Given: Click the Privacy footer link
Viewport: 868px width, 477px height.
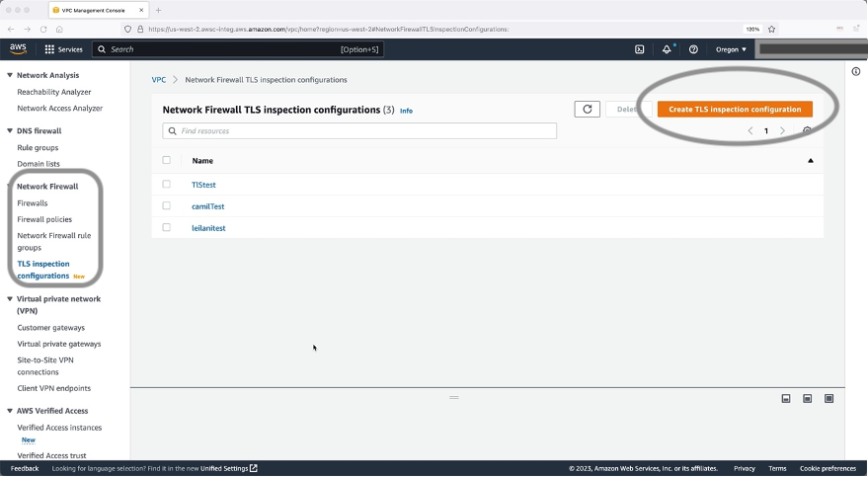Looking at the screenshot, I should pyautogui.click(x=744, y=468).
